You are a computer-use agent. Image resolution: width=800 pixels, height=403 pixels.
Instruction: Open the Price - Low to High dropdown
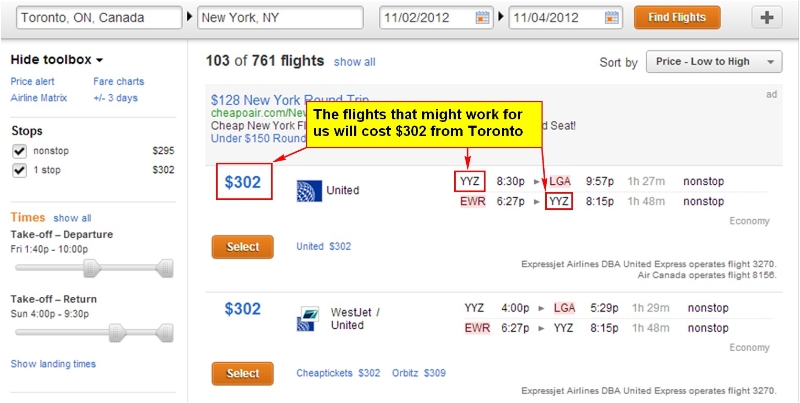(x=714, y=62)
